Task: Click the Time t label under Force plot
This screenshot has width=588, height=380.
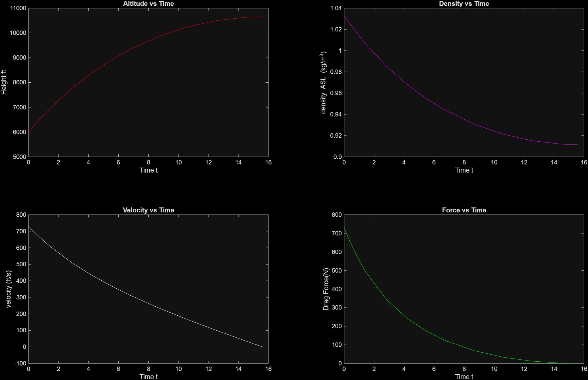Action: (464, 376)
